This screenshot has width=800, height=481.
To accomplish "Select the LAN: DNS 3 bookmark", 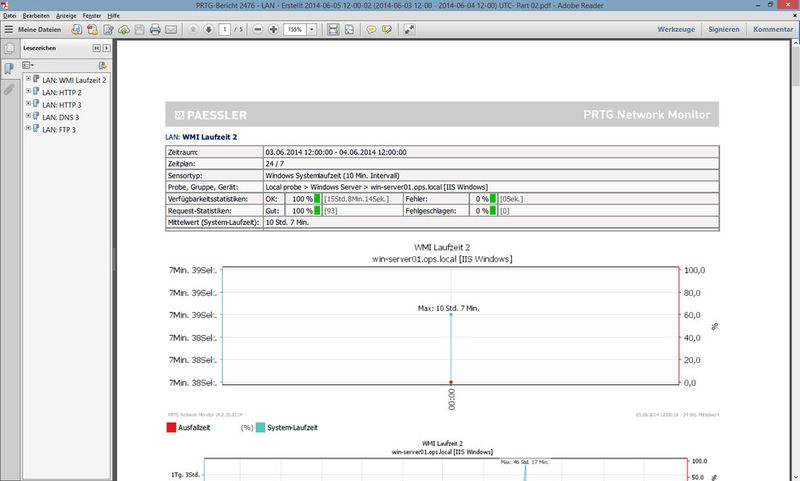I will click(x=62, y=117).
